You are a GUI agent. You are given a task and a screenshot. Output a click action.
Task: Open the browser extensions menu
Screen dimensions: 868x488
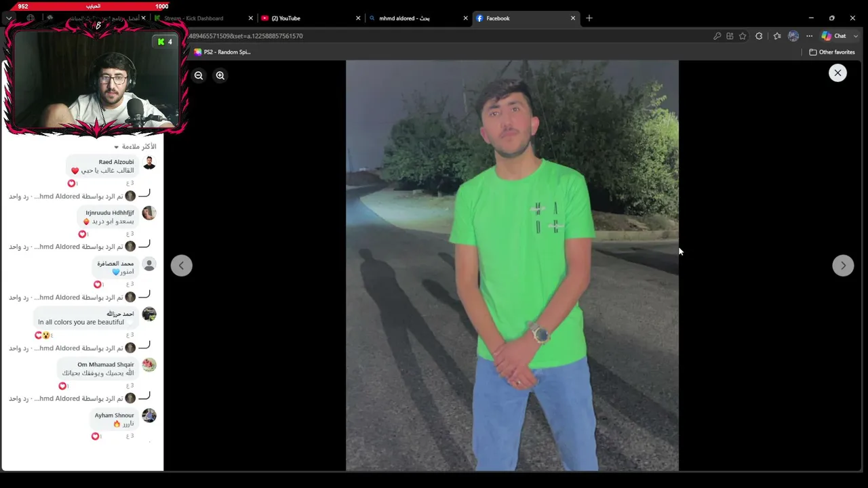(x=759, y=36)
